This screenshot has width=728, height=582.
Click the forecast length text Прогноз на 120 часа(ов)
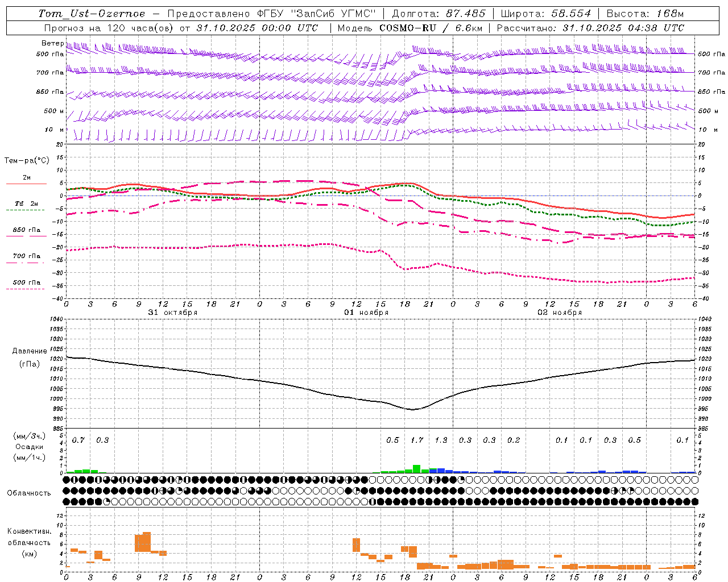tap(110, 28)
